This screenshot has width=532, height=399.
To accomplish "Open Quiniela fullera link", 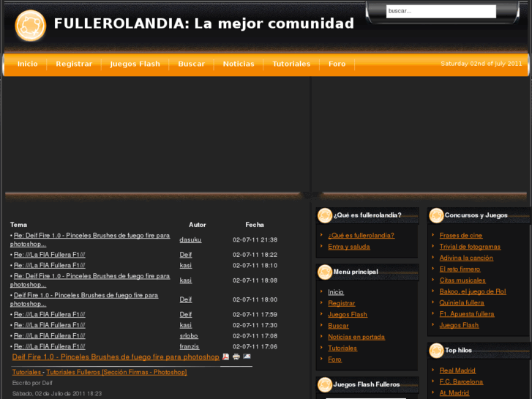I will (462, 302).
